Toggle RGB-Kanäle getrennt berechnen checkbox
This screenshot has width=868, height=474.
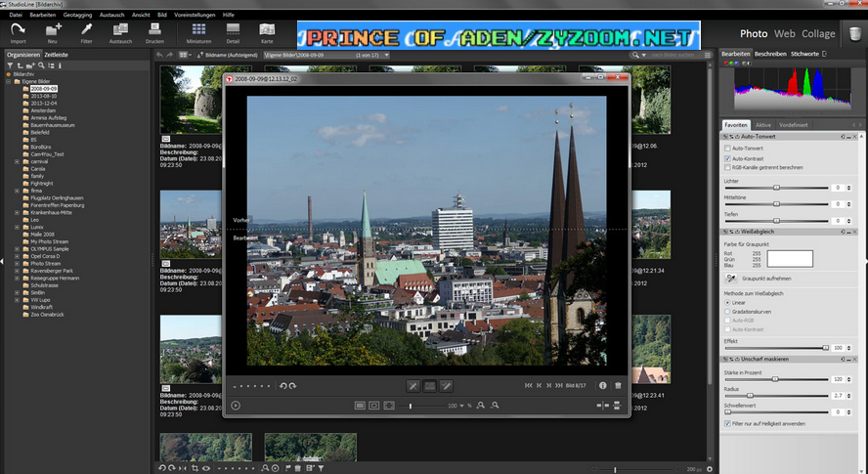pyautogui.click(x=727, y=167)
